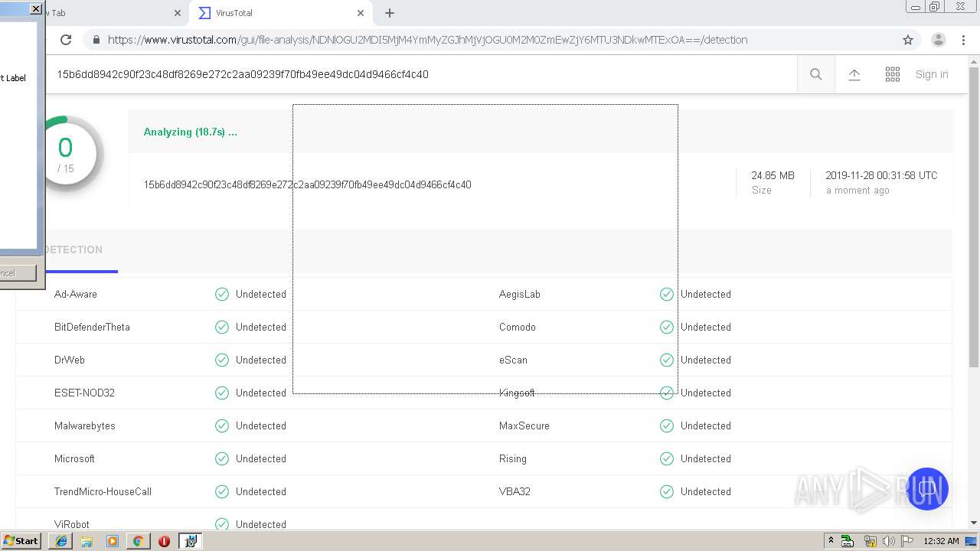Select the VBA32 engine name
This screenshot has height=551, width=980.
tap(514, 491)
